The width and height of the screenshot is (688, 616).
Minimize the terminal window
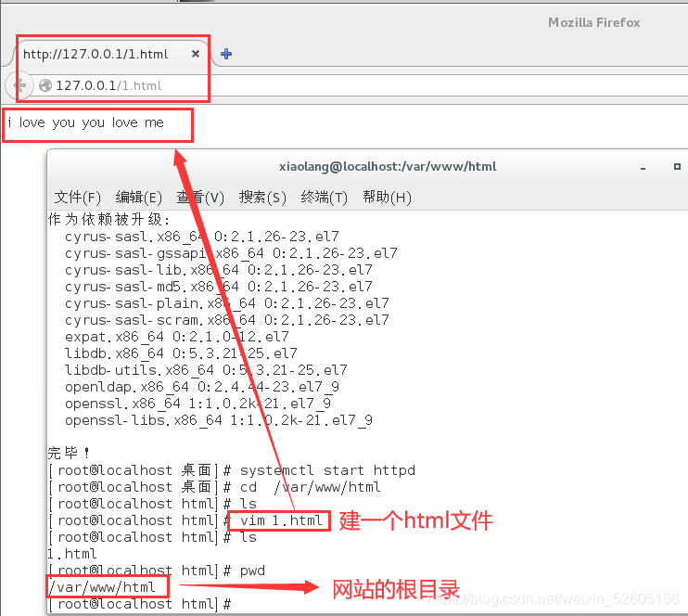click(643, 167)
